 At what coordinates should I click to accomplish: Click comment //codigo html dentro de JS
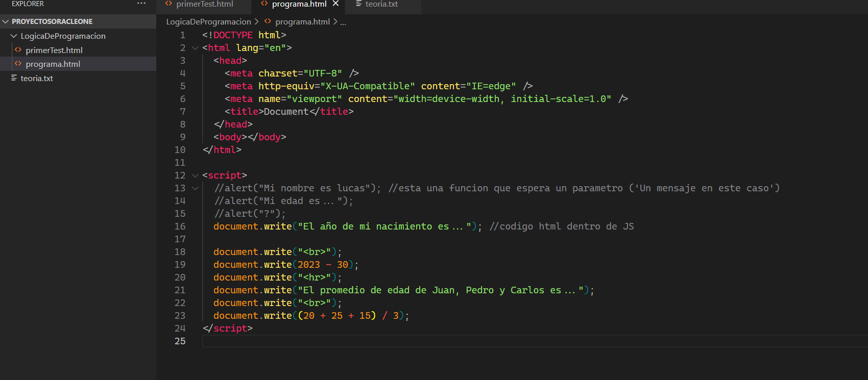(562, 226)
